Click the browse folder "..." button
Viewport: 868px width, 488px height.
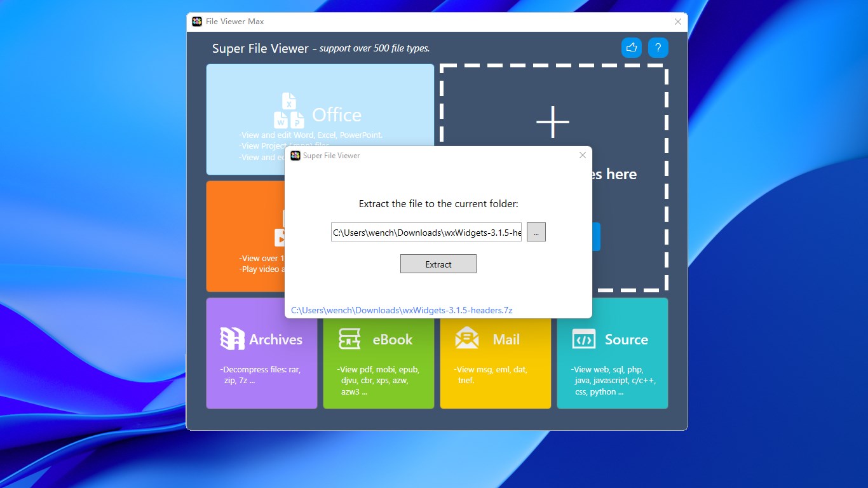point(536,233)
